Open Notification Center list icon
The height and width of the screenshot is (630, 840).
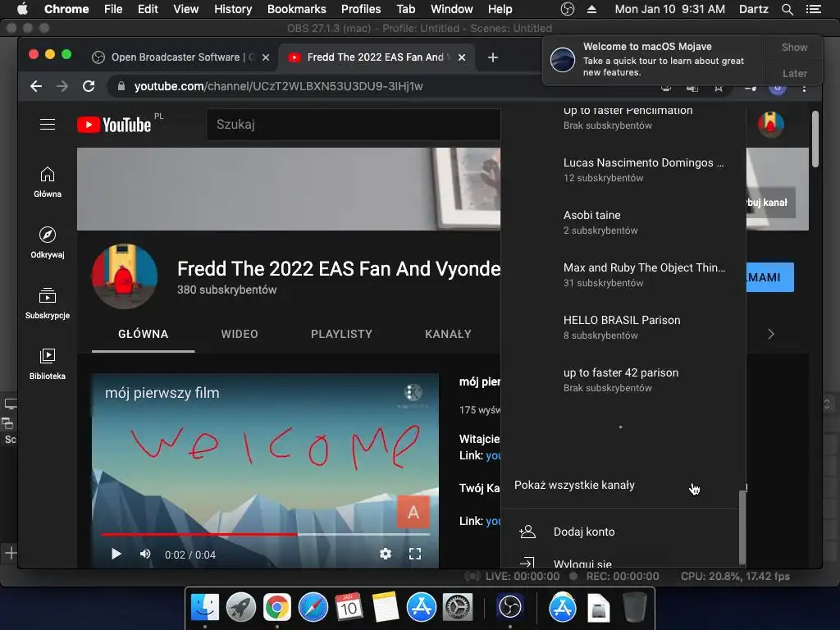point(813,9)
